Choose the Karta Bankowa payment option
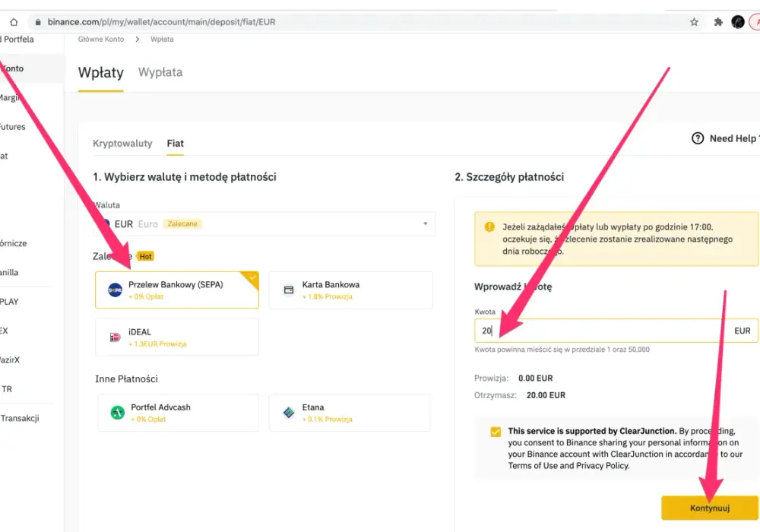 point(350,290)
